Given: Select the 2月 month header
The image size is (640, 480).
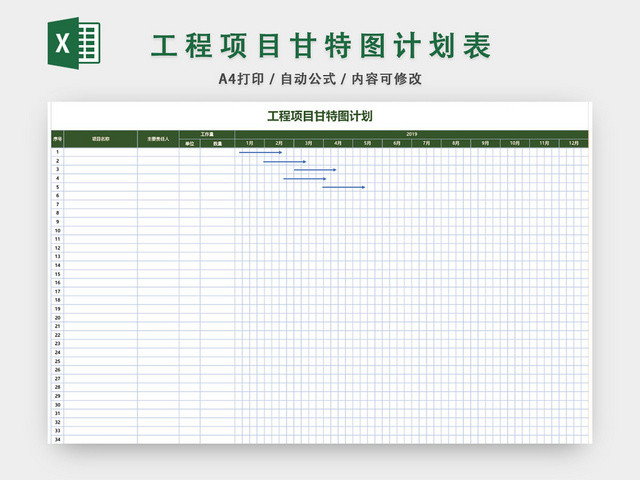Looking at the screenshot, I should point(279,143).
